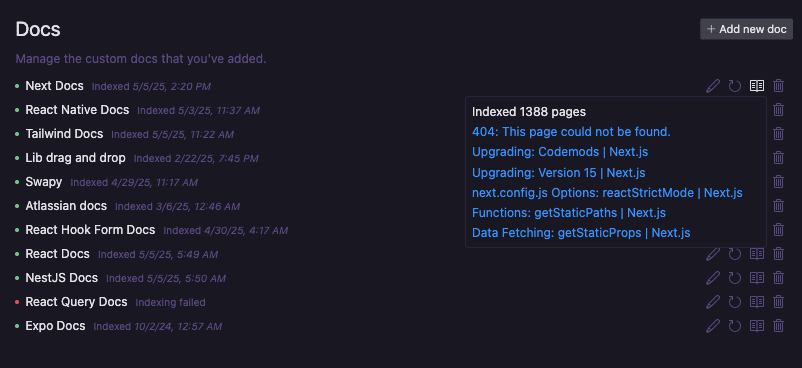Delete NestJS Docs via trash icon
802x368 pixels.
click(x=778, y=278)
